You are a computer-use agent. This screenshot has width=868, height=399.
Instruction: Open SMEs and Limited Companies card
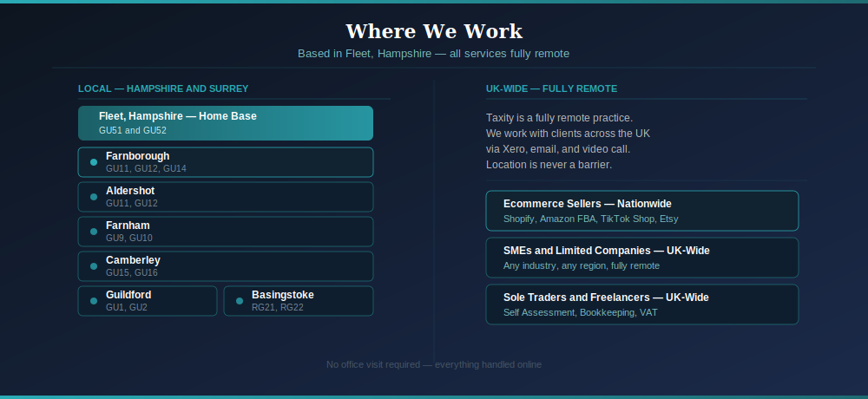tap(641, 258)
